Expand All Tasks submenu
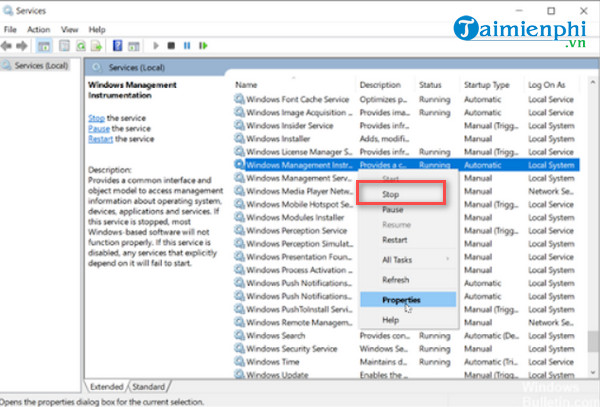Screen dimensions: 600x407 click(x=408, y=260)
